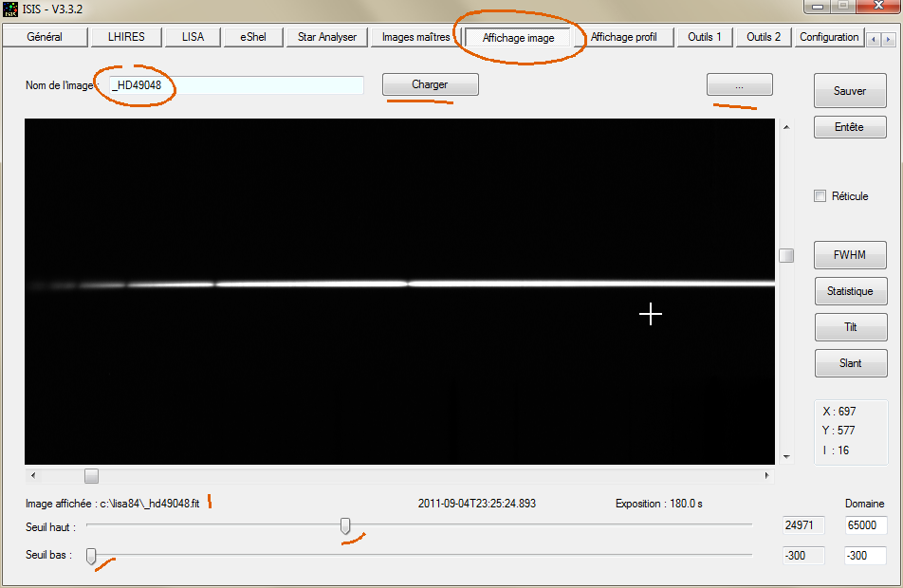Viewport: 903px width, 588px height.
Task: Click the FWHM measurement button
Action: pyautogui.click(x=850, y=255)
